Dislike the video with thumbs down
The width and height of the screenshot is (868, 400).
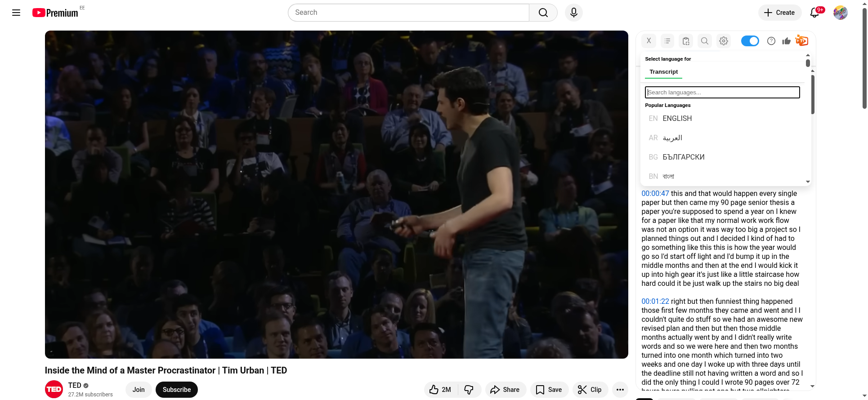coord(469,390)
